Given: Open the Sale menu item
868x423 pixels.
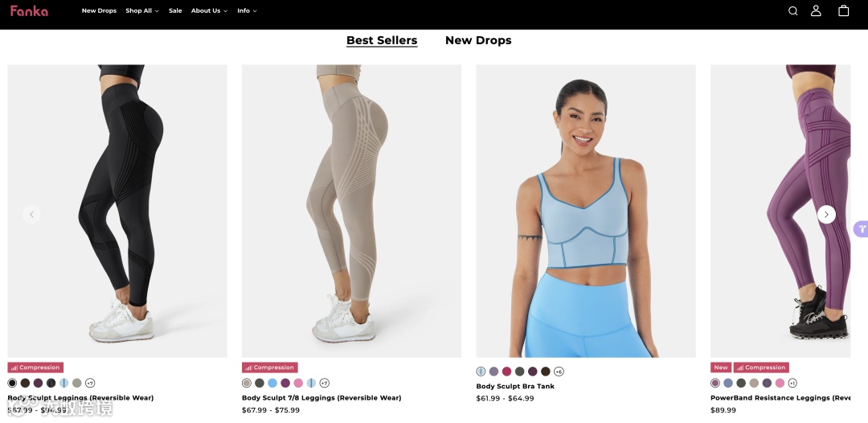Looking at the screenshot, I should pos(175,10).
